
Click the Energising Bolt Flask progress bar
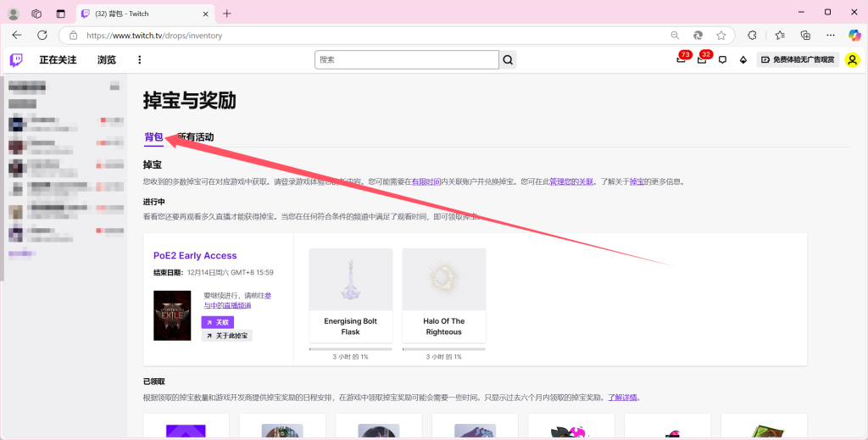click(350, 349)
